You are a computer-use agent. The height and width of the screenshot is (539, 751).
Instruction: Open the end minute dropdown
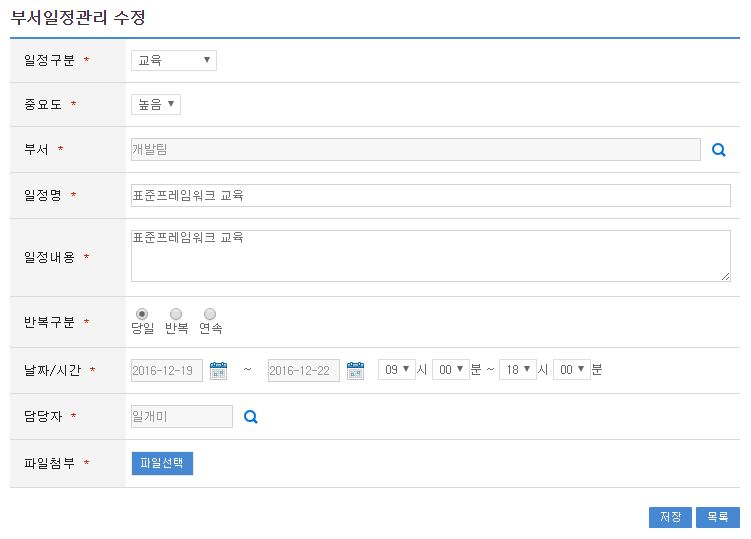(572, 370)
